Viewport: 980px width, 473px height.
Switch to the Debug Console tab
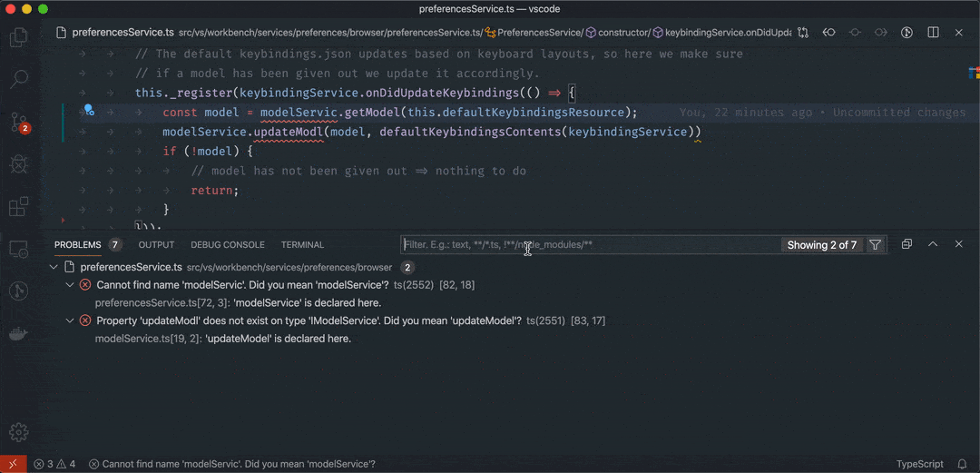coord(227,245)
